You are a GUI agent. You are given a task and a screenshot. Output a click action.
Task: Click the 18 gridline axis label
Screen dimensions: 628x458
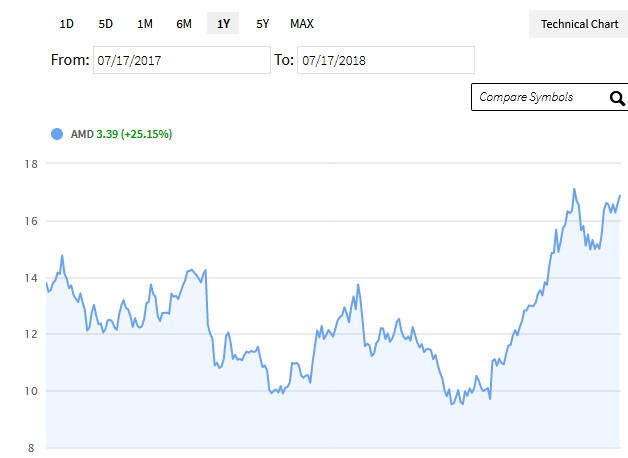[x=31, y=164]
